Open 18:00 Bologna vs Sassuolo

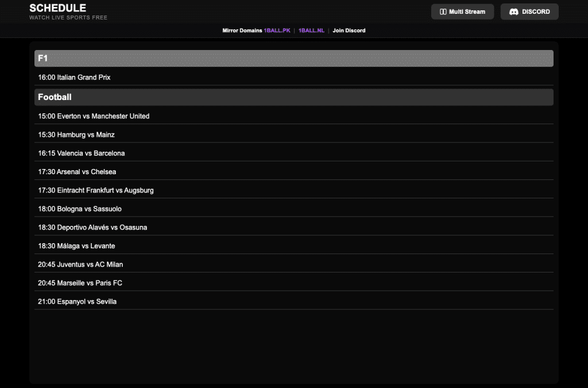[x=294, y=209]
